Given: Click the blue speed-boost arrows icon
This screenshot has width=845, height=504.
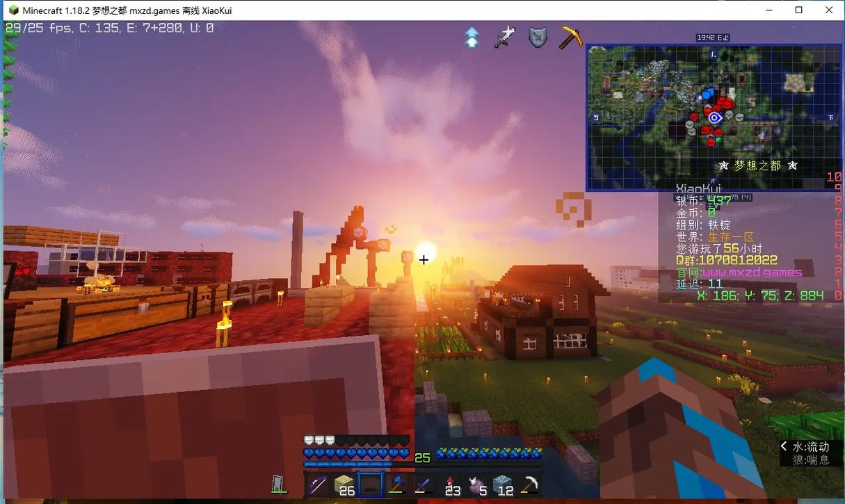Looking at the screenshot, I should tap(472, 36).
